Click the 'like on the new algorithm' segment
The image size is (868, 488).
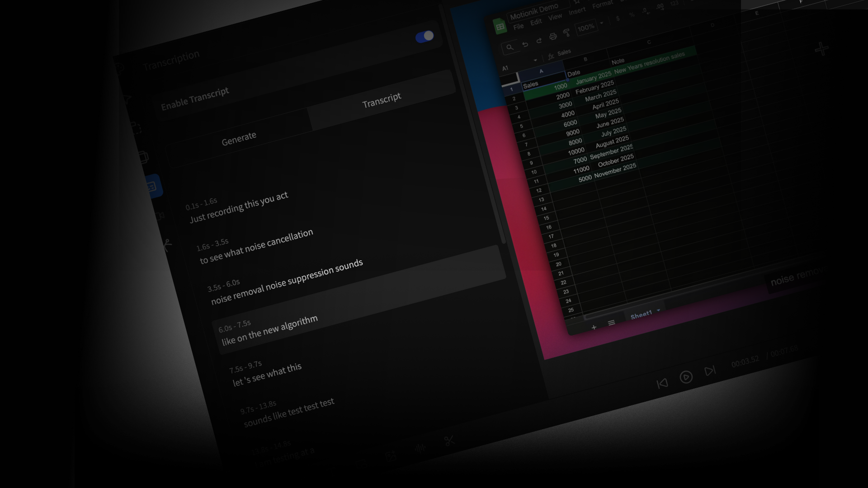(269, 331)
